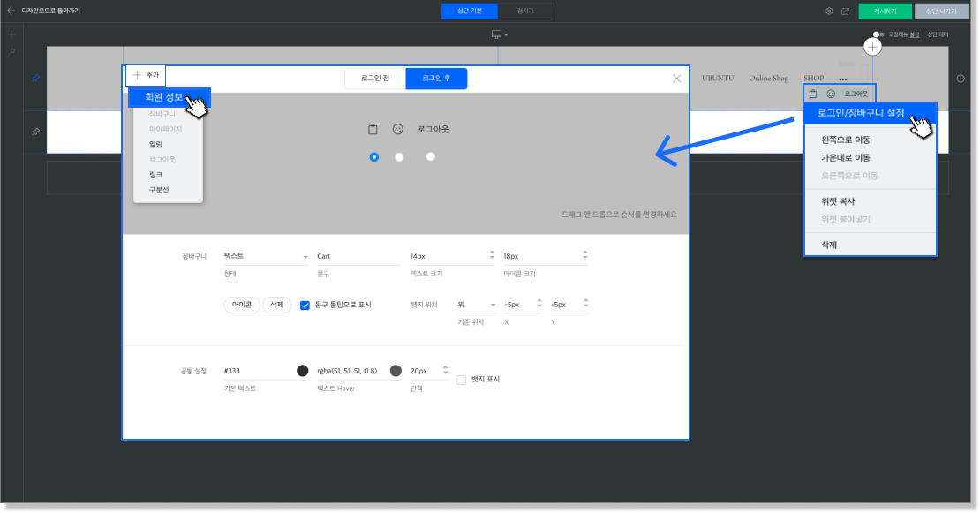The width and height of the screenshot is (980, 513).
Task: Select the first radio button under cart icon
Action: pos(373,157)
